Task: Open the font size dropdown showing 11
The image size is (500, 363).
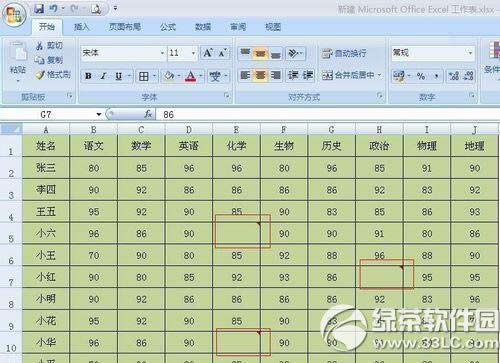Action: click(182, 53)
